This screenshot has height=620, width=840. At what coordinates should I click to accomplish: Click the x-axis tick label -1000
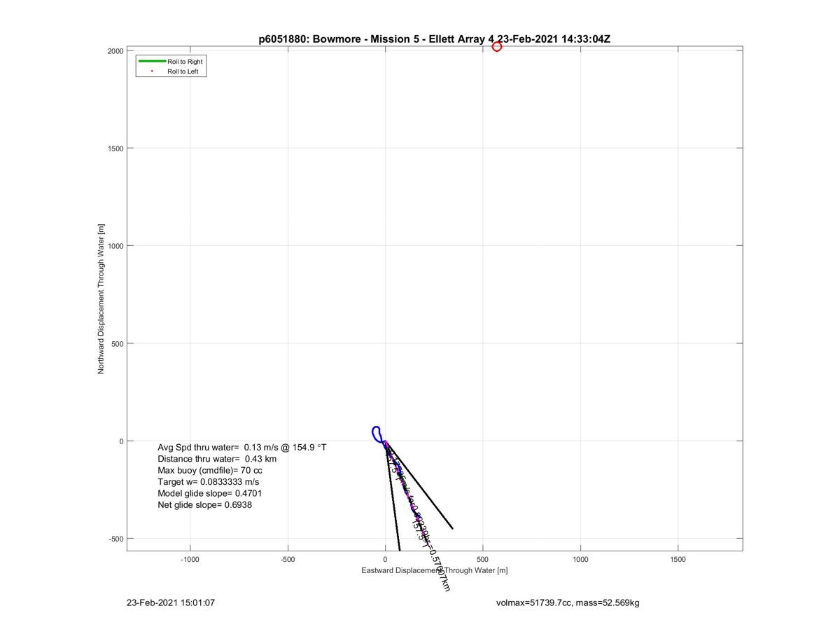tap(190, 560)
